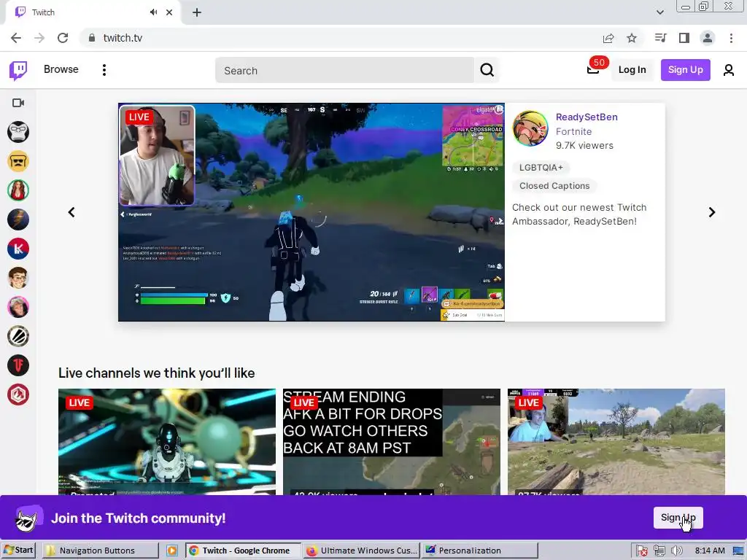Click the LGBTQIA+ tag

(x=541, y=168)
